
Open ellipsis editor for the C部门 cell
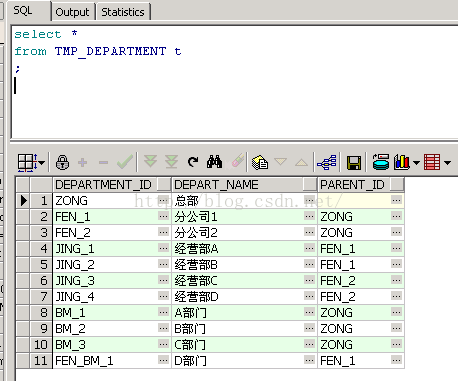pos(309,344)
